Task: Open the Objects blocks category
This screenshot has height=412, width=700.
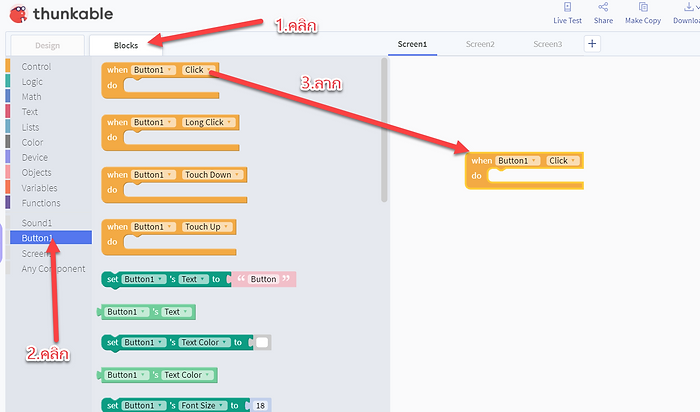Action: point(36,172)
